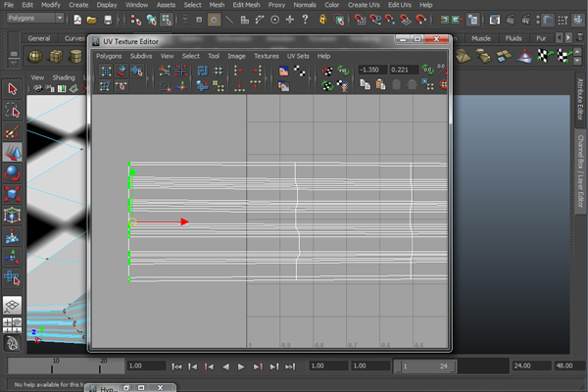Open the viewport Shading menu
Image resolution: width=588 pixels, height=392 pixels.
tap(64, 77)
